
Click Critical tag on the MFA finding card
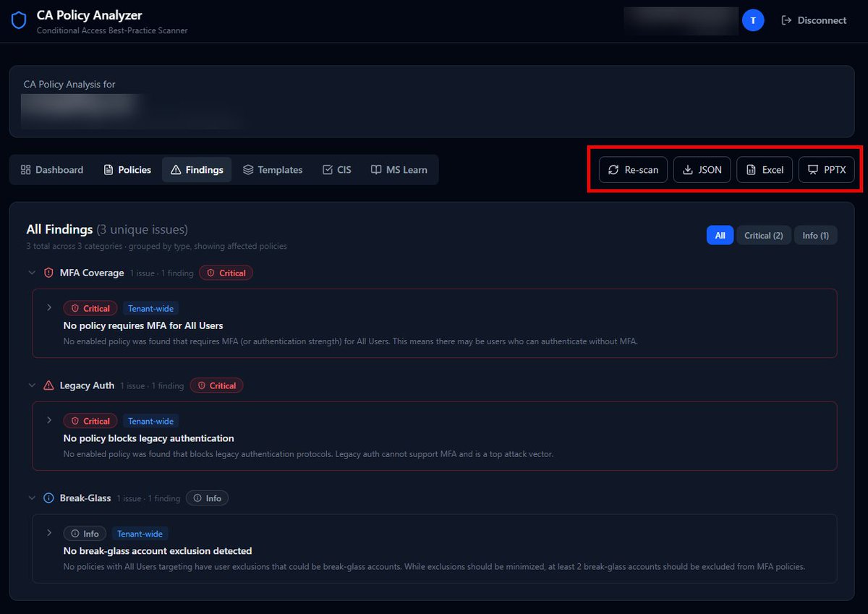pos(90,308)
